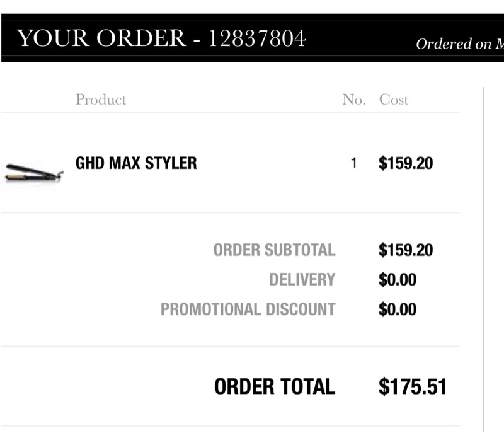Click the GHD MAX STYLER item cost
The height and width of the screenshot is (433, 504).
pos(406,163)
